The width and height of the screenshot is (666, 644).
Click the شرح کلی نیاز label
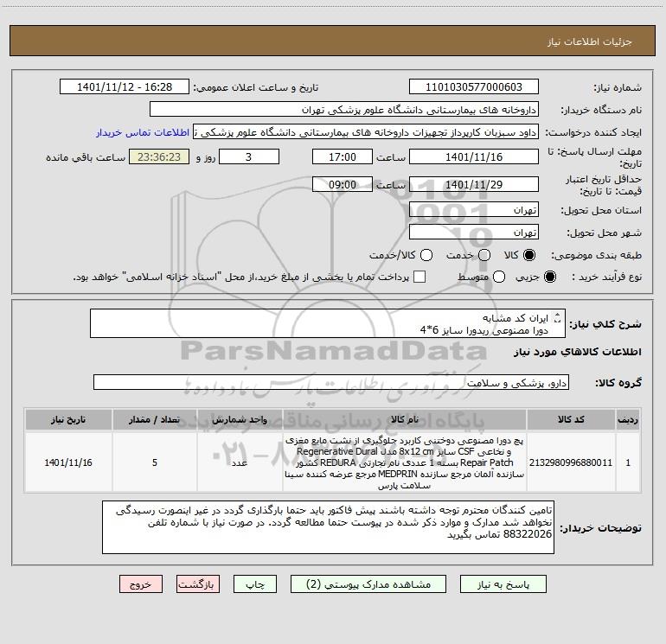(605, 324)
